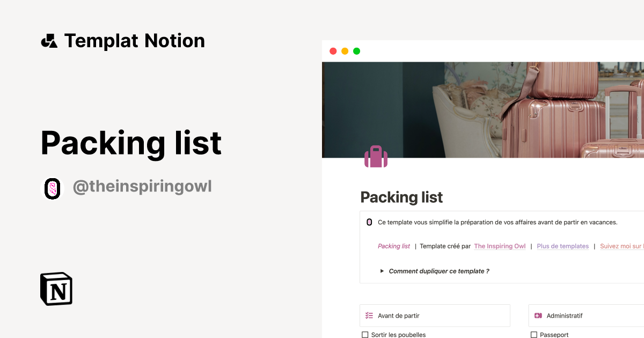Viewport: 644px width, 338px height.
Task: Click the owl profile picture next to @theinspiringowl
Action: pyautogui.click(x=52, y=188)
